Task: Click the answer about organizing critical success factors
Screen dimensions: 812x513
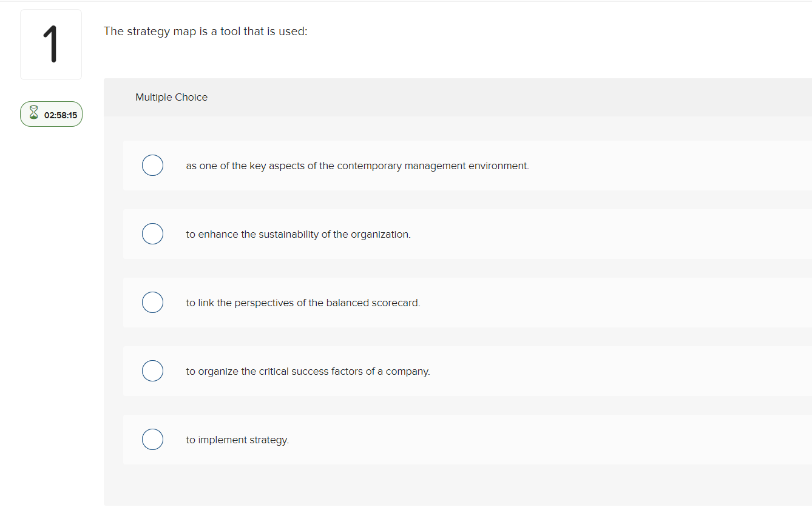Action: coord(364,370)
